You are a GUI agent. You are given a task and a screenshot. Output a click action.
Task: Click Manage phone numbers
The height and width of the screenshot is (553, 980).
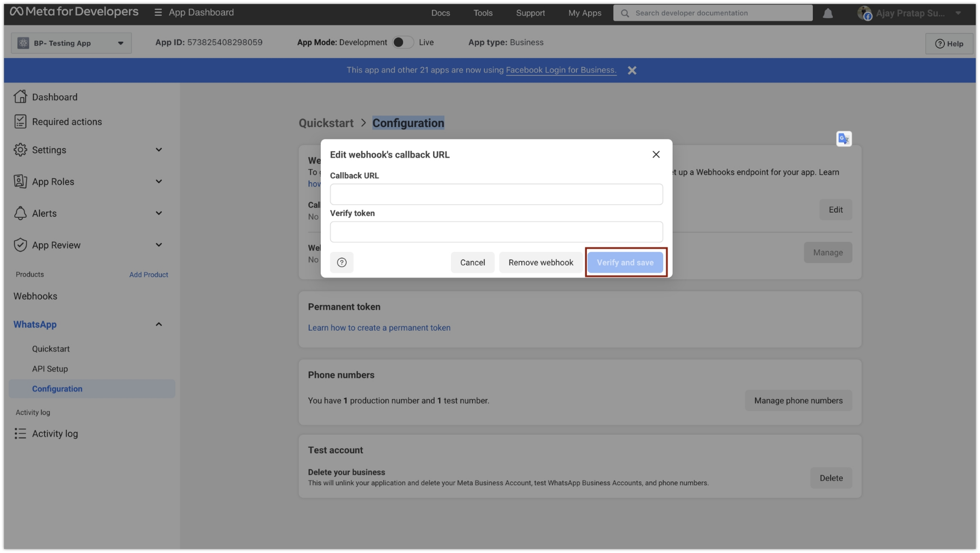pyautogui.click(x=798, y=401)
